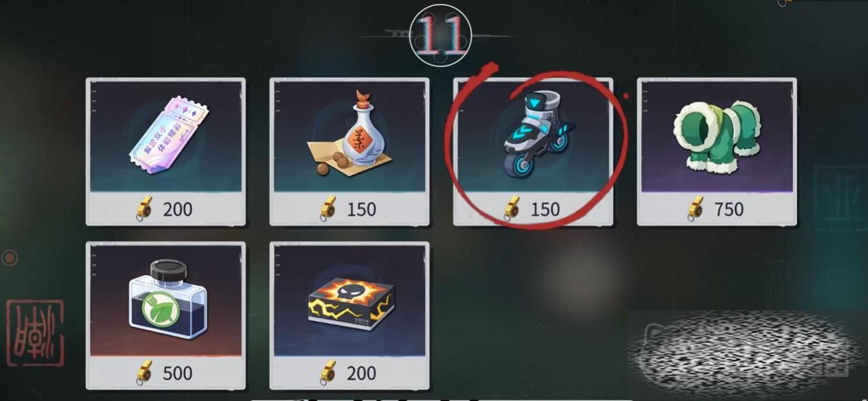Viewport: 868px width, 401px height.
Task: Click whistle currency icon beside 500
Action: pyautogui.click(x=145, y=373)
